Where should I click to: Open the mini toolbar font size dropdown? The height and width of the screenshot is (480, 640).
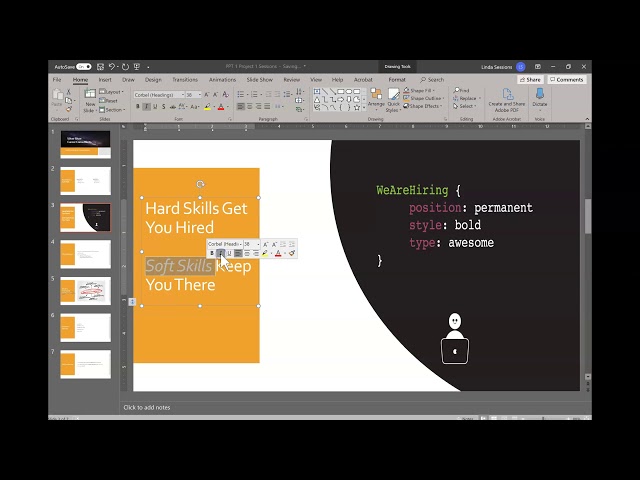point(258,244)
